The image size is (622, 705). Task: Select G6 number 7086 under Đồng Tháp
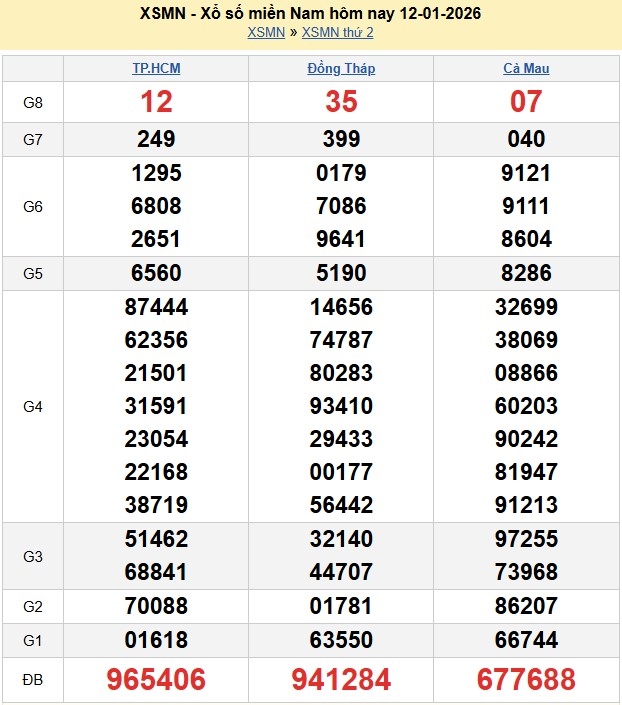341,206
